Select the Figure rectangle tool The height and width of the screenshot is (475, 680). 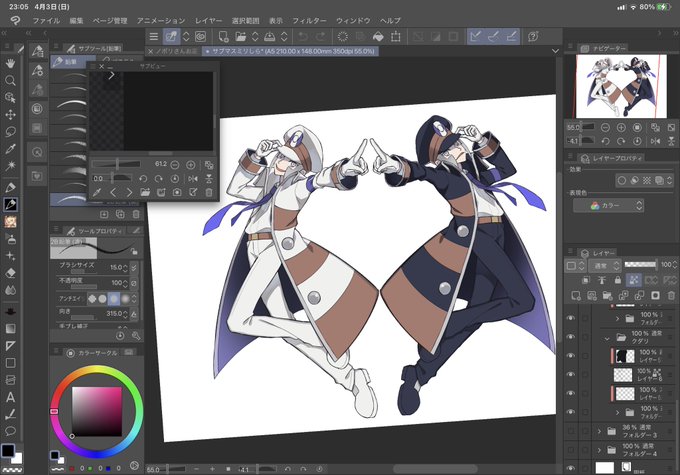point(10,363)
